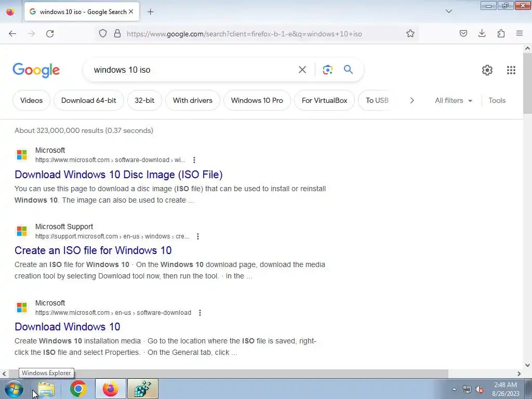The image size is (532, 399).
Task: Switch to Firefox taskbar button
Action: click(x=111, y=389)
